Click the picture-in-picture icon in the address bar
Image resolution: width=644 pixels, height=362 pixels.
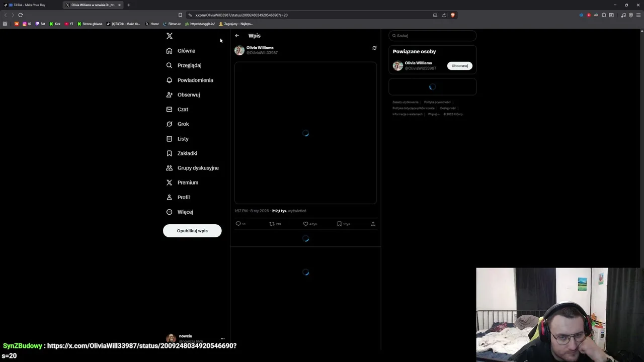pos(435,15)
